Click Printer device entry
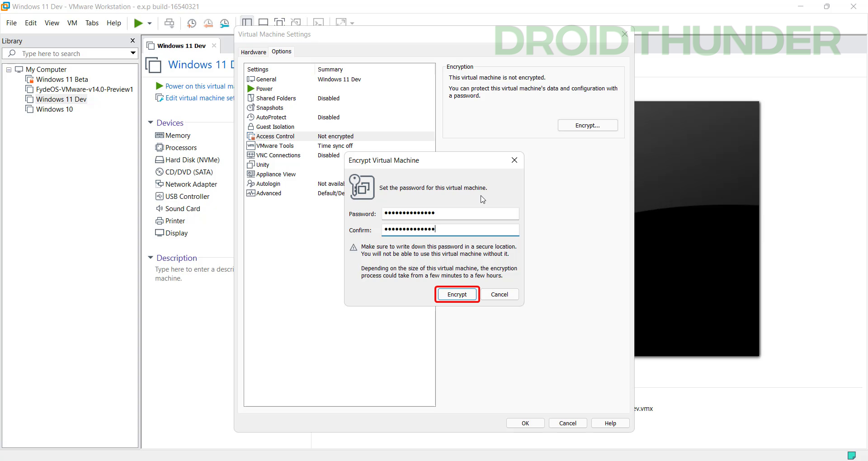Viewport: 868px width, 461px height. (170, 221)
